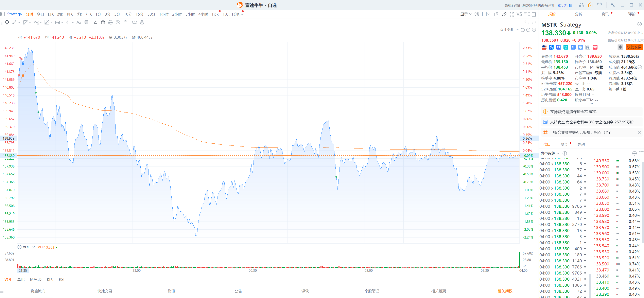Viewport: 644px width, 298px height.
Task: Select the magnet snap drawing tool
Action: (x=103, y=22)
